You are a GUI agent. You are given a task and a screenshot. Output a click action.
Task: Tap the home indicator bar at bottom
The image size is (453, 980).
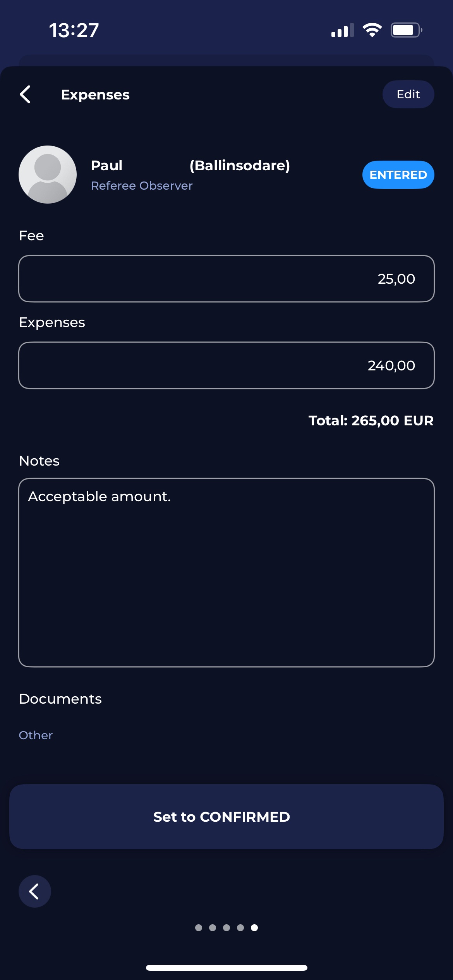coord(226,968)
